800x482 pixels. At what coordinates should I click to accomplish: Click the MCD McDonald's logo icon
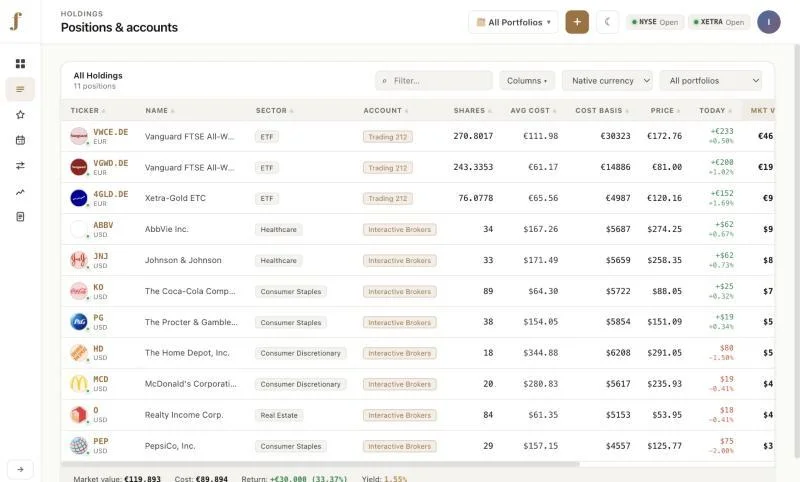[79, 384]
